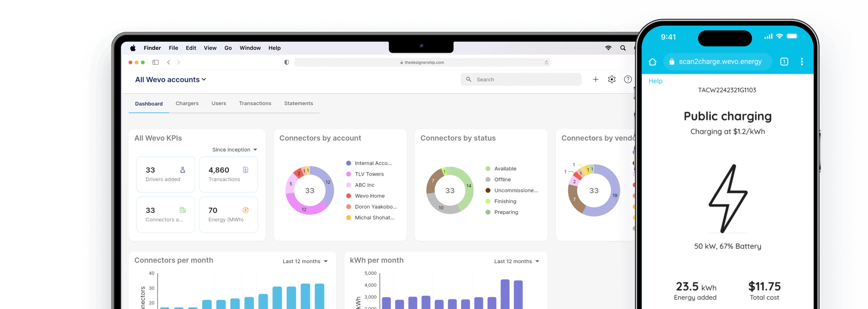The width and height of the screenshot is (868, 309).
Task: Click the Finishing status legend swatch
Action: [488, 201]
